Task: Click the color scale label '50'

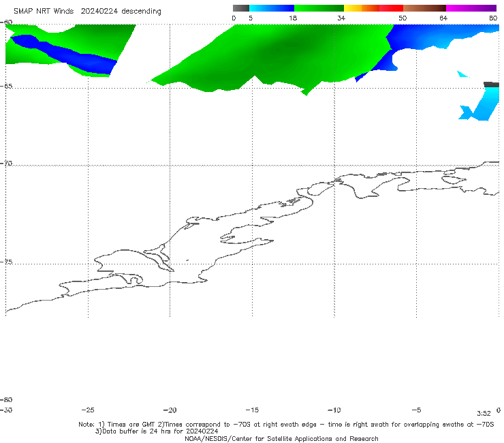Action: [403, 18]
